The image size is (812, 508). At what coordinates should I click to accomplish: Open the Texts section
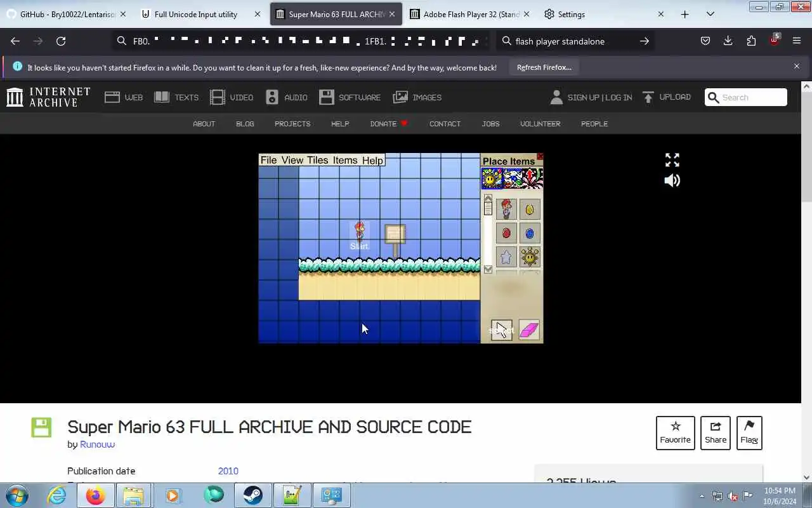176,97
